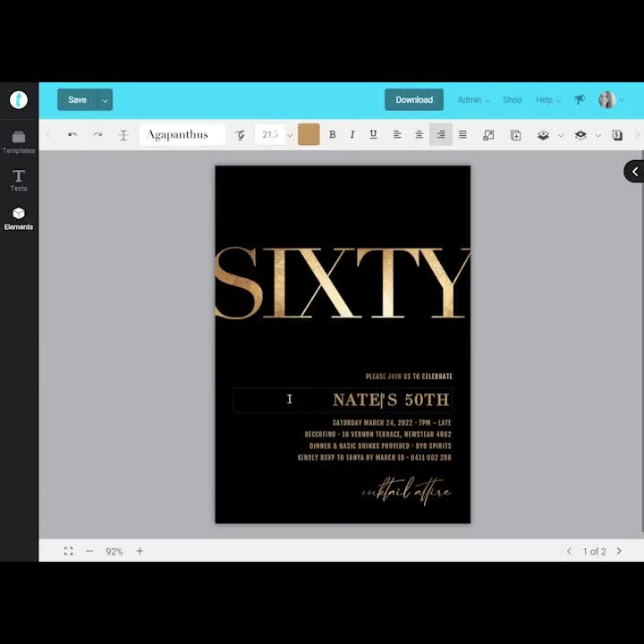This screenshot has width=644, height=644.
Task: Expand the send backward dropdown arrow
Action: click(598, 136)
